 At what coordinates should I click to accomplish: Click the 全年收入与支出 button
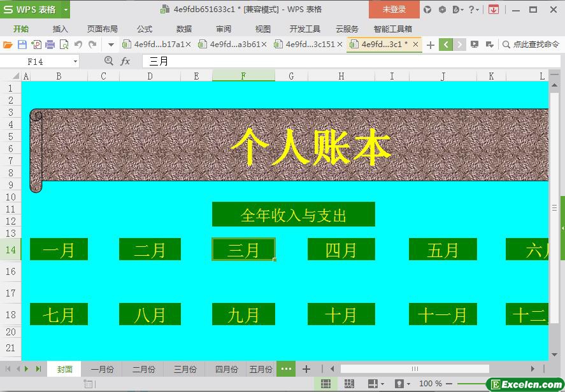(293, 214)
